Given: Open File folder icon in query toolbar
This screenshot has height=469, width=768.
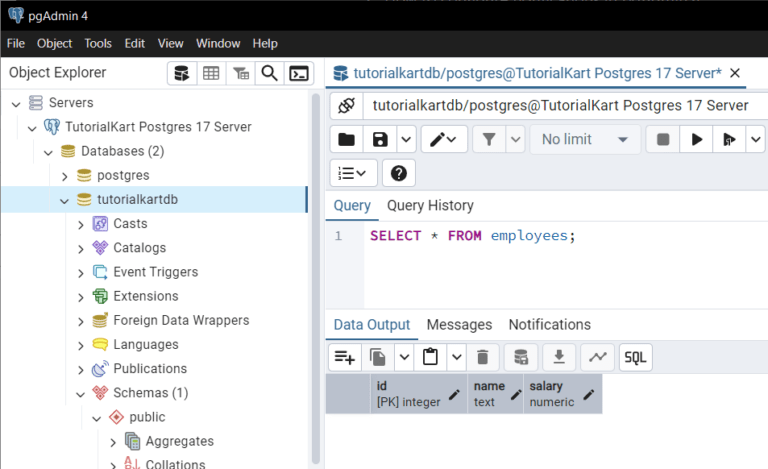Looking at the screenshot, I should [346, 140].
